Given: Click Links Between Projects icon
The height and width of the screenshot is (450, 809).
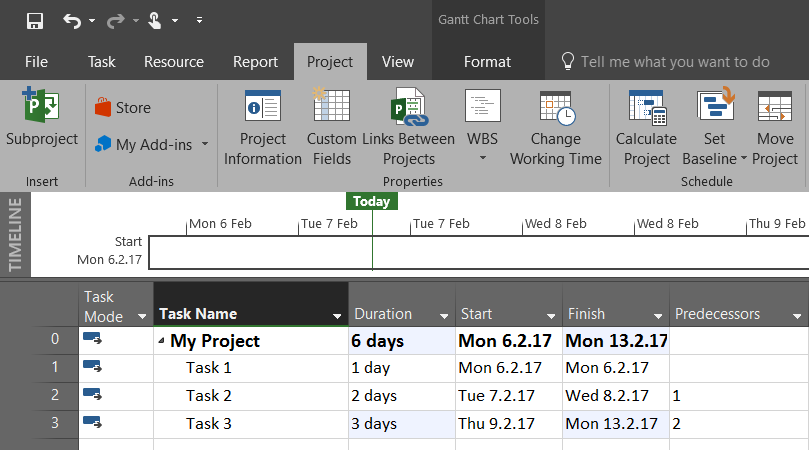Looking at the screenshot, I should pyautogui.click(x=408, y=108).
